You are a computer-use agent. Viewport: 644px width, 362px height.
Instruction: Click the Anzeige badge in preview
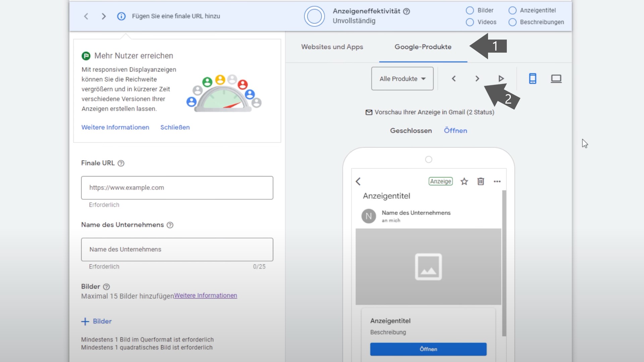pyautogui.click(x=441, y=181)
